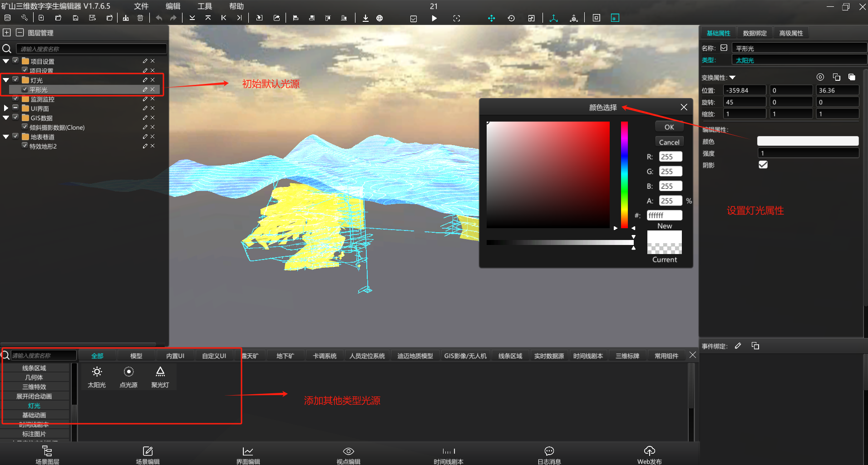Click the redo arrow
This screenshot has height=465, width=868.
click(173, 18)
